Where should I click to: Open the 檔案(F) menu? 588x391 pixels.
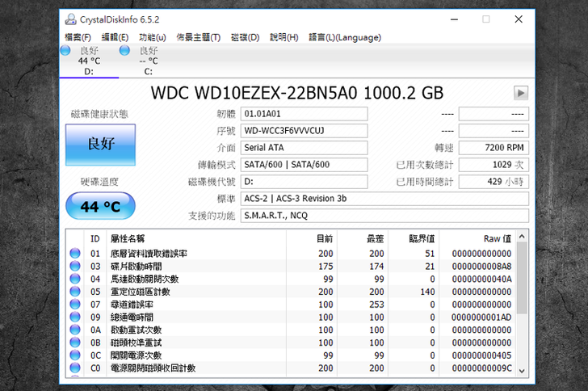78,37
